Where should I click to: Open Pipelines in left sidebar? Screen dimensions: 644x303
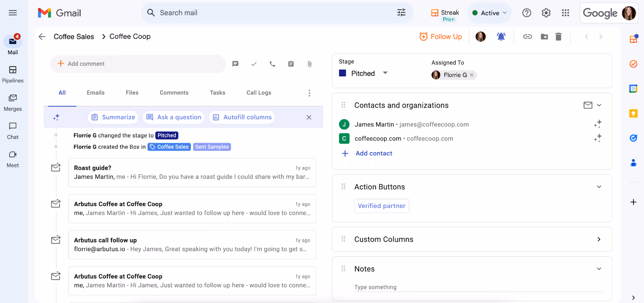pyautogui.click(x=12, y=75)
